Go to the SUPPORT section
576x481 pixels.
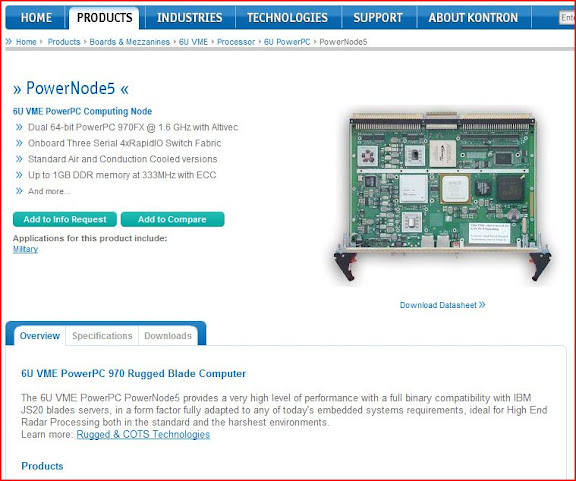tap(378, 18)
